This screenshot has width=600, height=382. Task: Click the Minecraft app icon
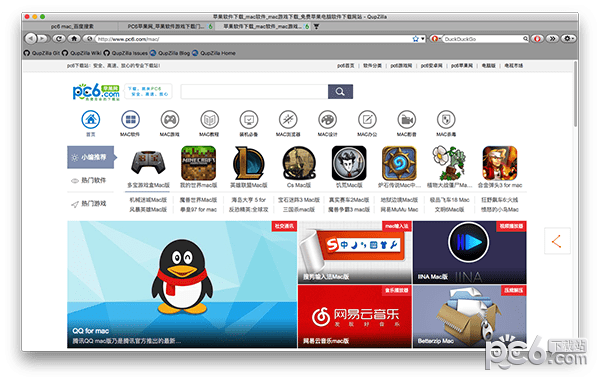(199, 163)
